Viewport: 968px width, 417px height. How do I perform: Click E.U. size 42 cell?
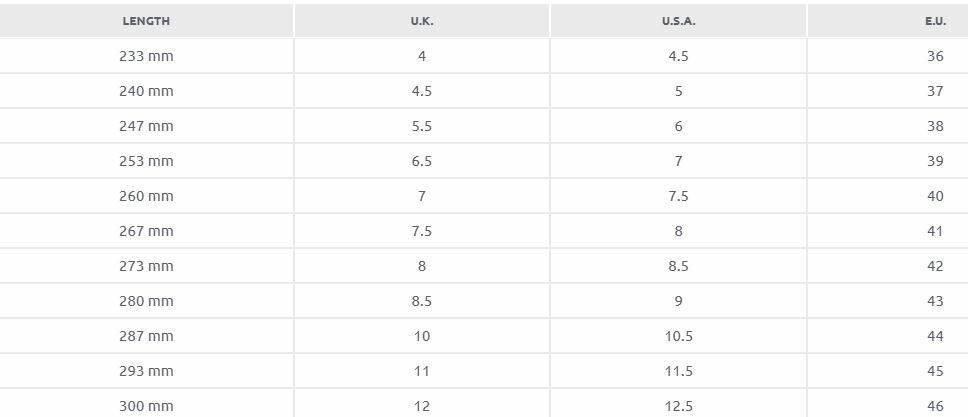coord(888,266)
